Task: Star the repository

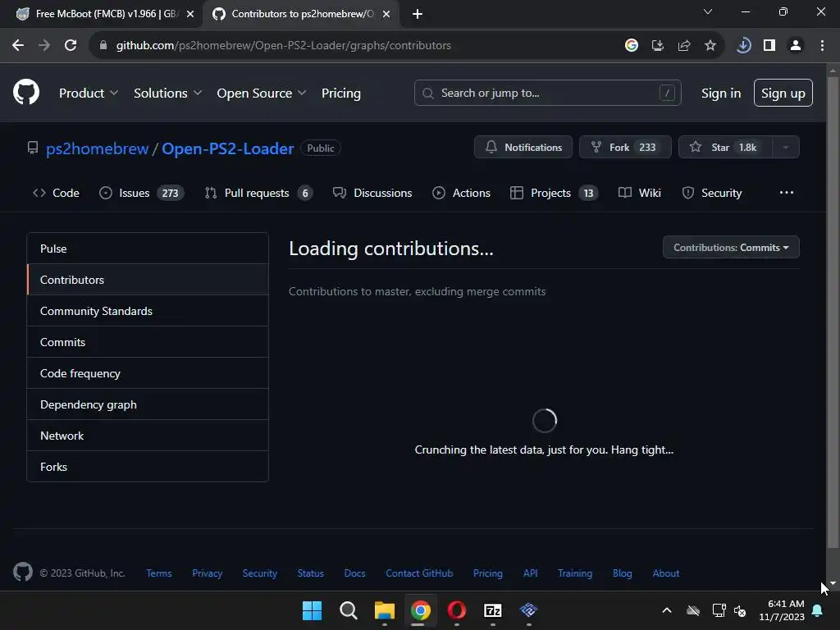Action: (725, 148)
